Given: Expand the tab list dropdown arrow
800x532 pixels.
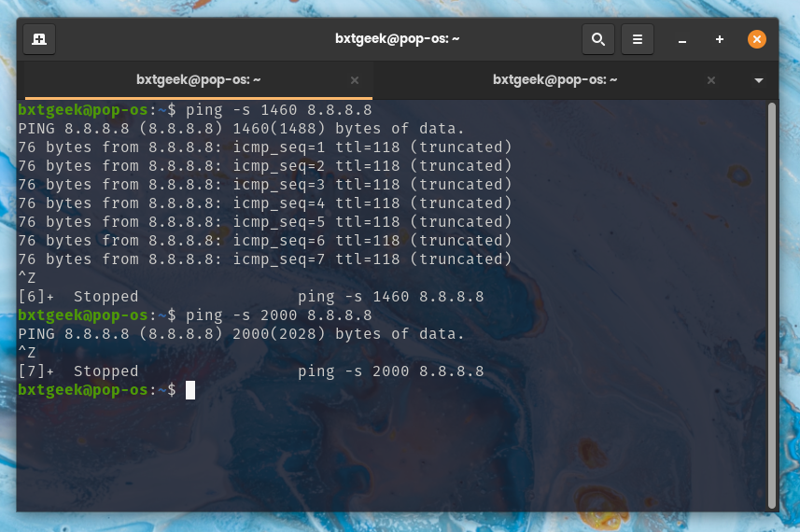Looking at the screenshot, I should 759,81.
